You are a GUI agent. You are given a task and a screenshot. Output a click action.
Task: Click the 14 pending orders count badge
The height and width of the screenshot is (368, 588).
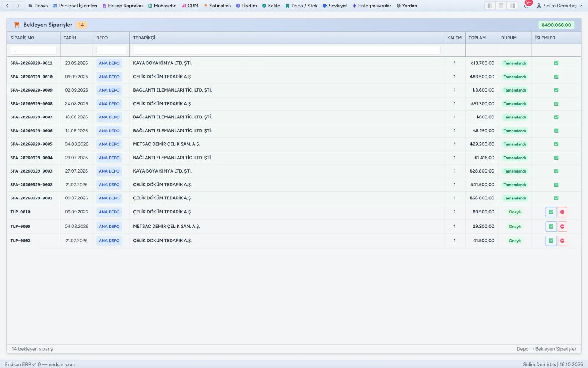pos(81,25)
